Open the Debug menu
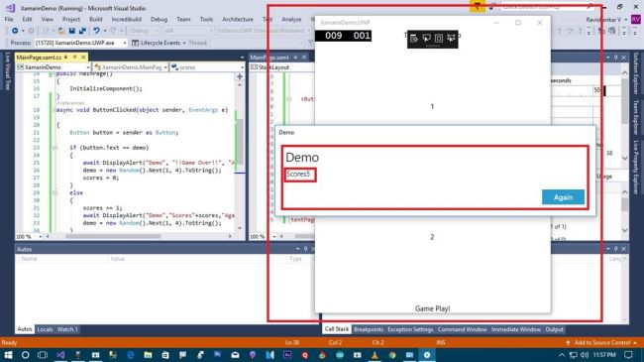 pos(159,19)
